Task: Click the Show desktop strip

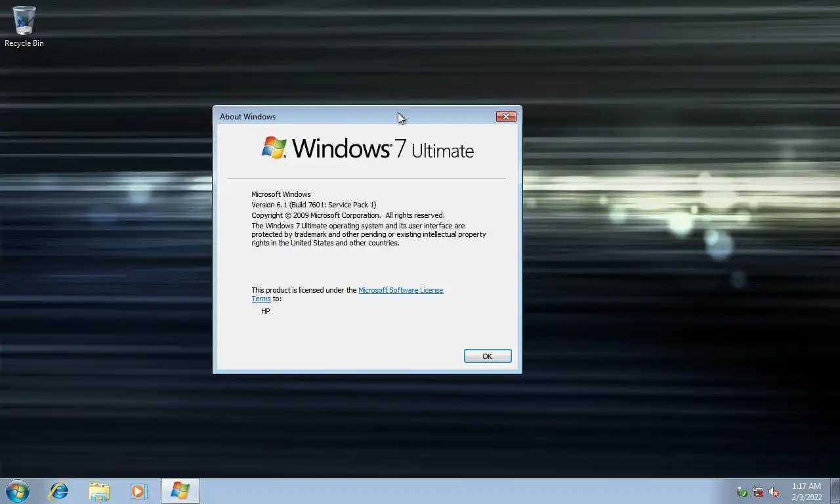Action: pos(835,491)
